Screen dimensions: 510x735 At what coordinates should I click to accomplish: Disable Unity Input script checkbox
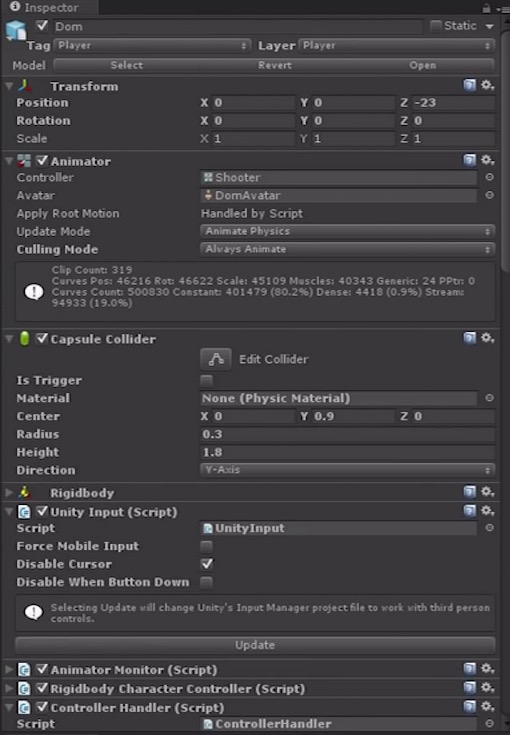click(x=42, y=511)
